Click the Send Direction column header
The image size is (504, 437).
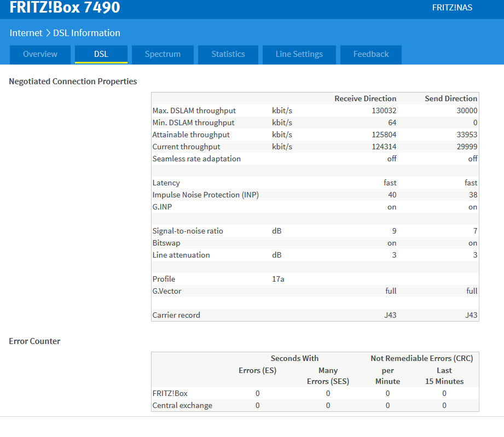(450, 98)
